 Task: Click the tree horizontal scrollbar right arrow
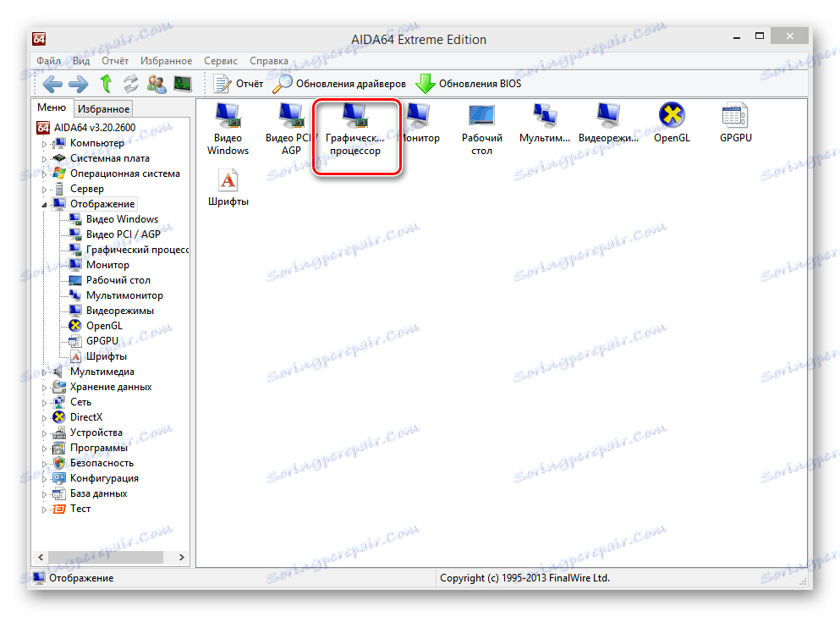(x=182, y=558)
